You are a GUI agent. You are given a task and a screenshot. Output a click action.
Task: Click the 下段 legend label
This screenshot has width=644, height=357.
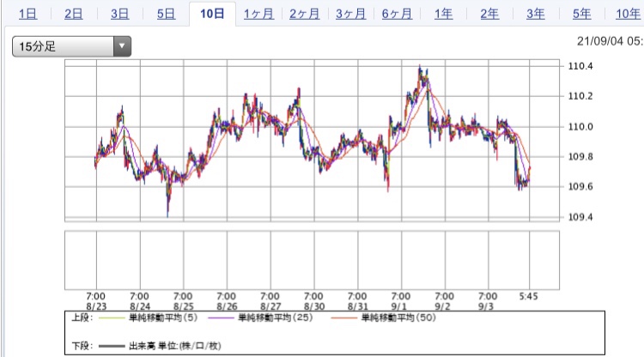point(82,346)
